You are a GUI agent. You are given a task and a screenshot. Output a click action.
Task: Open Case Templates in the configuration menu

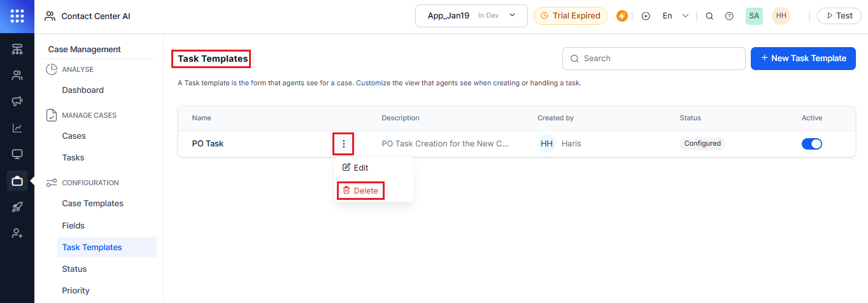pos(92,204)
